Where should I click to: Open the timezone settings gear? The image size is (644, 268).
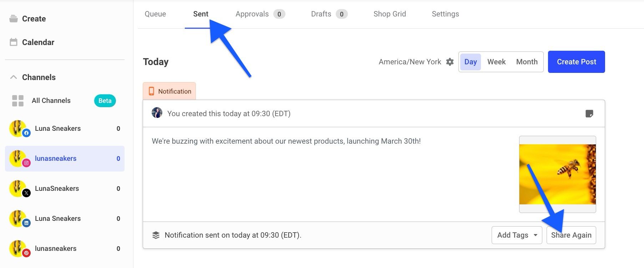point(450,61)
